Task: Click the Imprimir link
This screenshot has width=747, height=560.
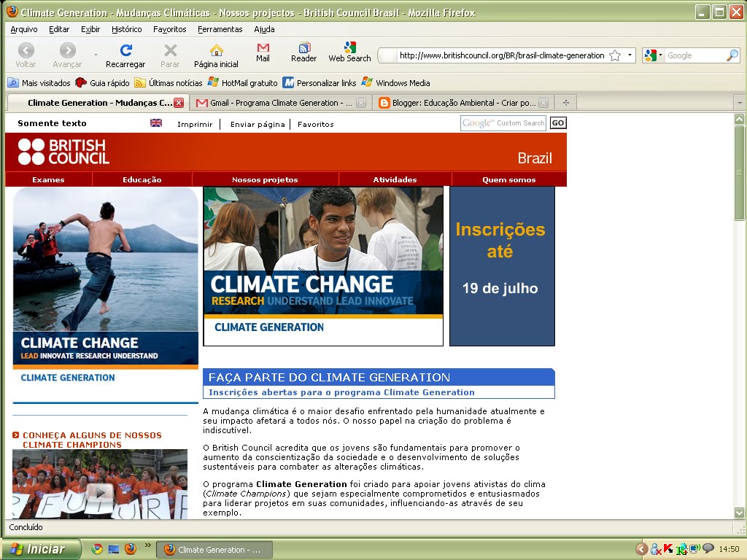Action: click(195, 124)
